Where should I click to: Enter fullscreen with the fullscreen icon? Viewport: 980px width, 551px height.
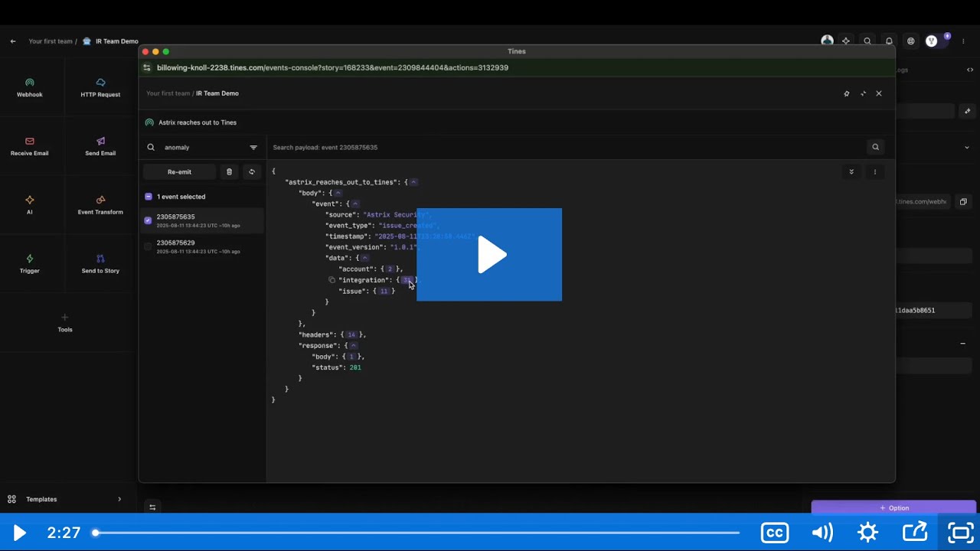(x=961, y=533)
